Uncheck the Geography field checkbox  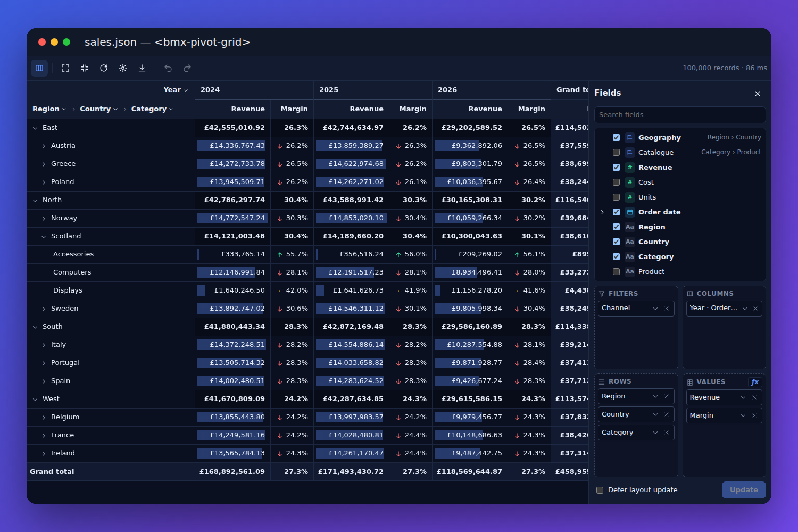[x=616, y=137]
